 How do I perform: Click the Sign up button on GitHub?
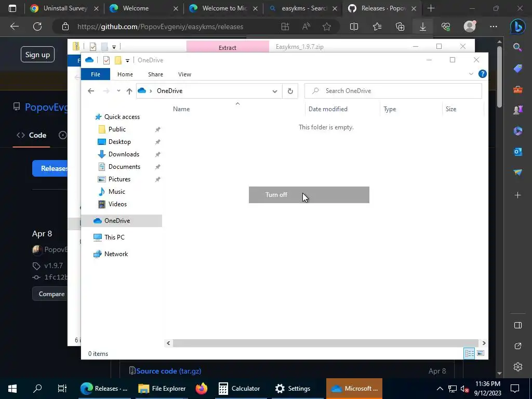coord(37,55)
